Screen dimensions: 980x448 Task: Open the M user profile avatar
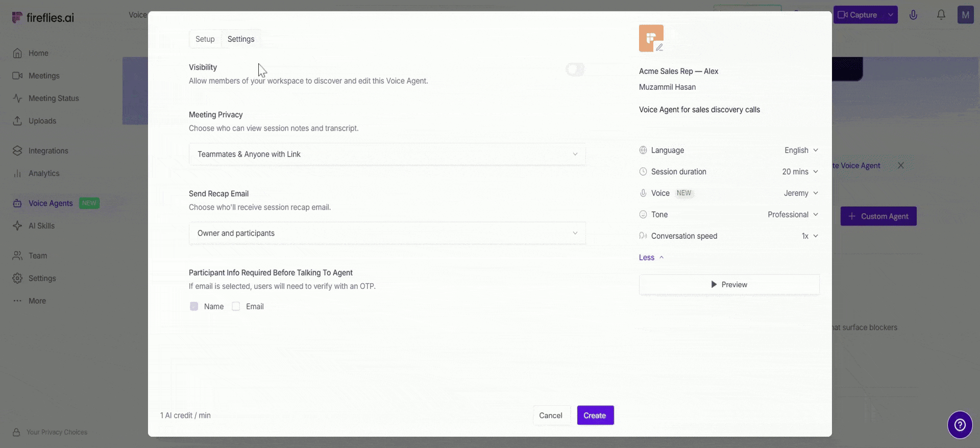966,15
